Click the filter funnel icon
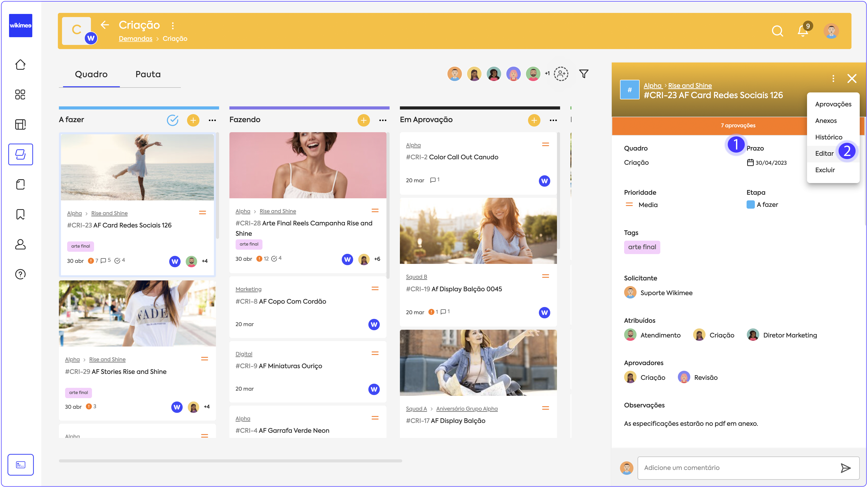Screen dimensions: 868x488 pos(584,74)
